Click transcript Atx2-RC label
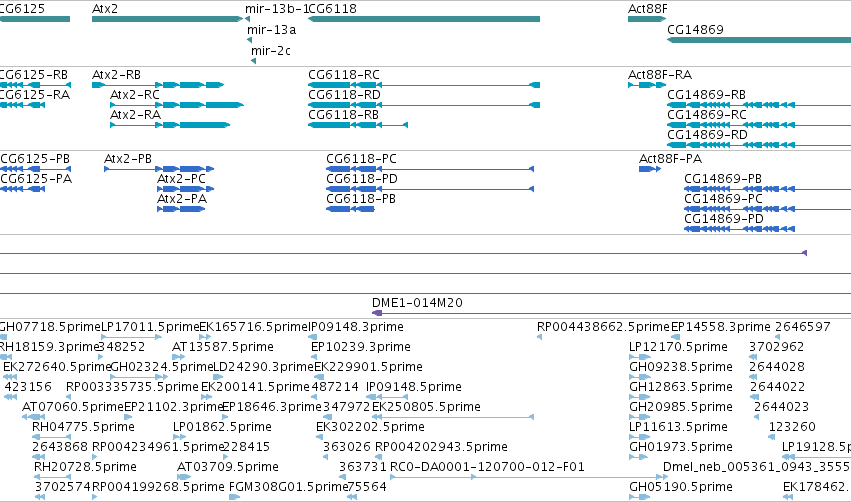The image size is (851, 502). (x=135, y=94)
